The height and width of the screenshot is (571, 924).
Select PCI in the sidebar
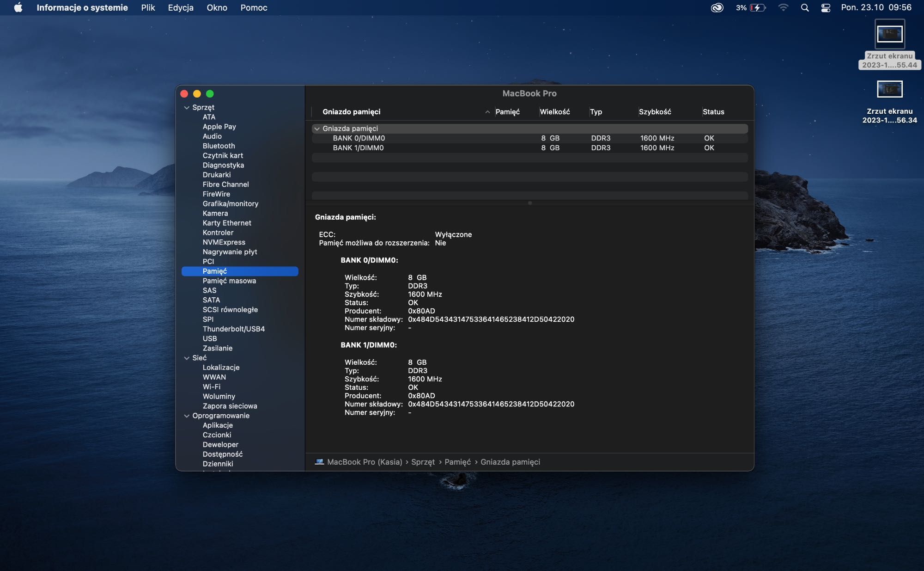(x=208, y=262)
